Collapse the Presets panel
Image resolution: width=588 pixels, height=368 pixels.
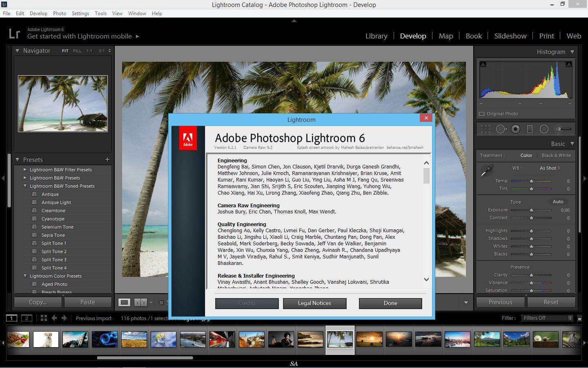18,159
